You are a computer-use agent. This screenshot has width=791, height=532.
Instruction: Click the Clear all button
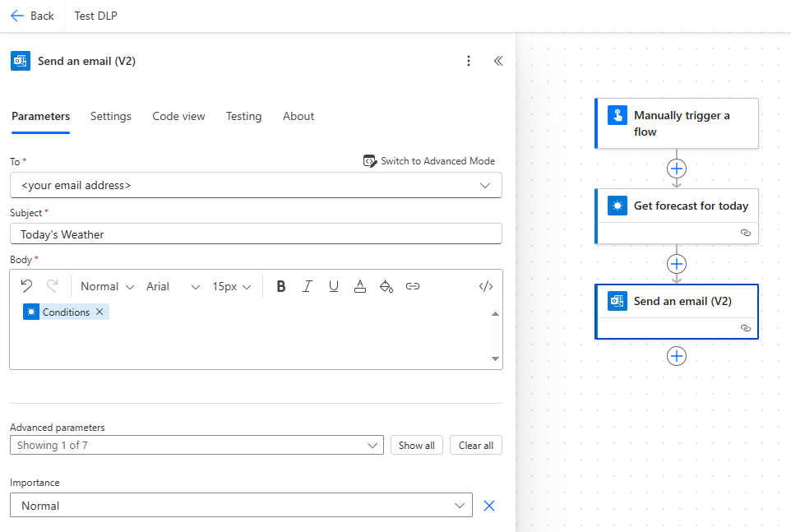(476, 446)
